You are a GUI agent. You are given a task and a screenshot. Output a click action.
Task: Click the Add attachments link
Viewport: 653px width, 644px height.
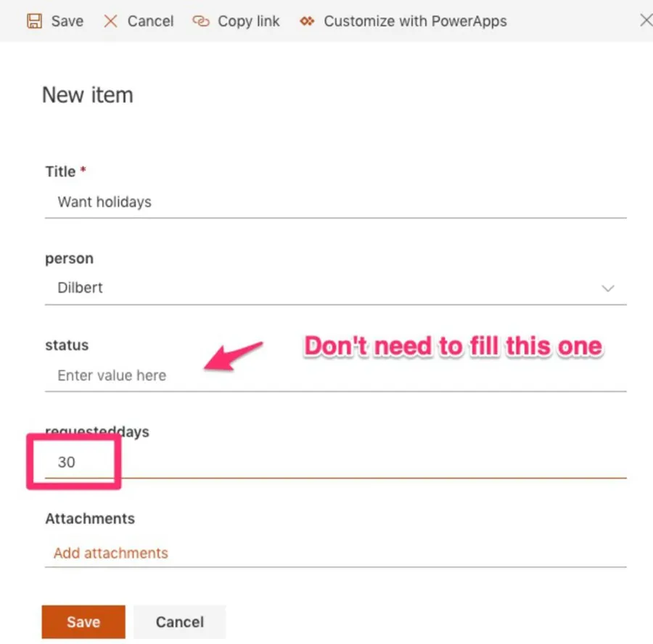click(x=111, y=553)
